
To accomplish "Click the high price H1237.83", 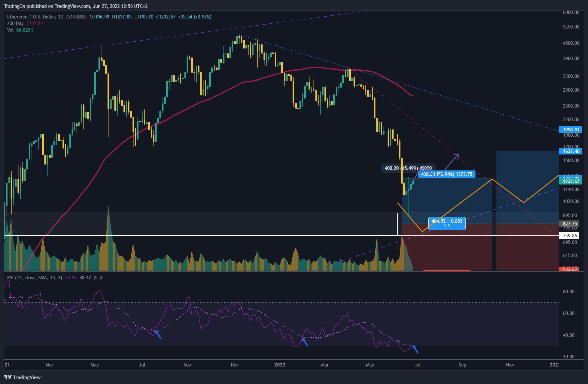I will (x=122, y=17).
